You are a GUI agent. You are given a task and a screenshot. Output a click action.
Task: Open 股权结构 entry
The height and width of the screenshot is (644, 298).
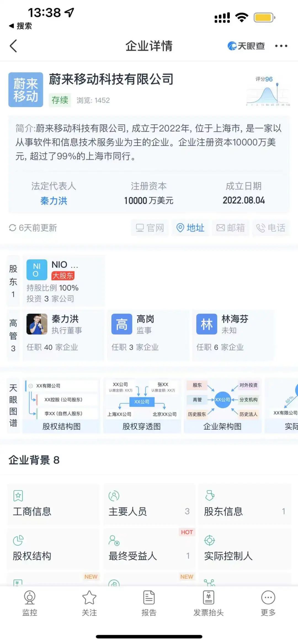(x=53, y=549)
